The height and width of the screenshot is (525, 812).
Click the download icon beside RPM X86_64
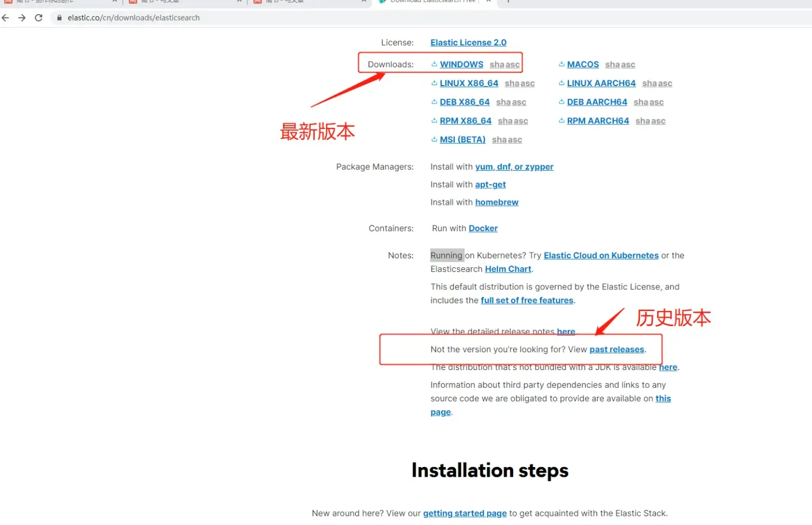[x=435, y=120]
